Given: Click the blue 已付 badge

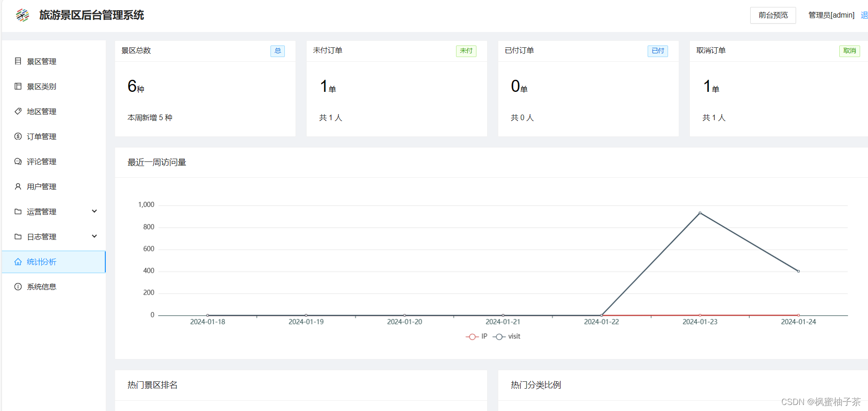Looking at the screenshot, I should click(658, 51).
